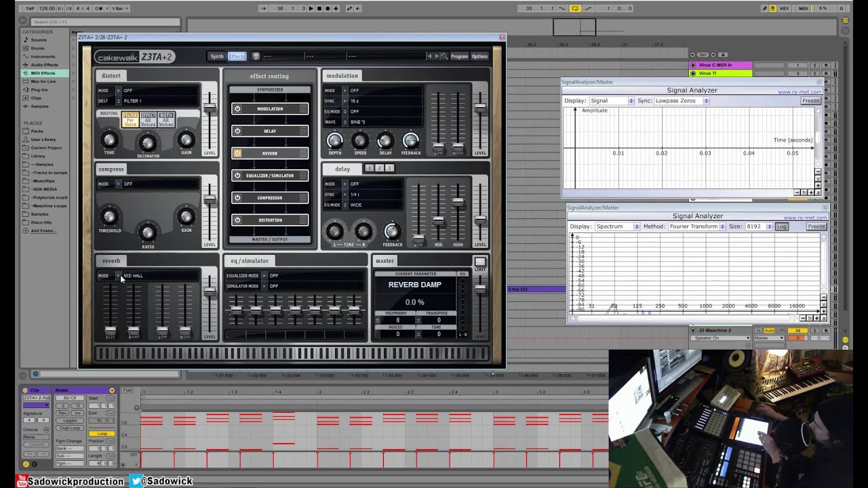Open the Method dropdown showing Fourier Transform
868x488 pixels.
(696, 226)
